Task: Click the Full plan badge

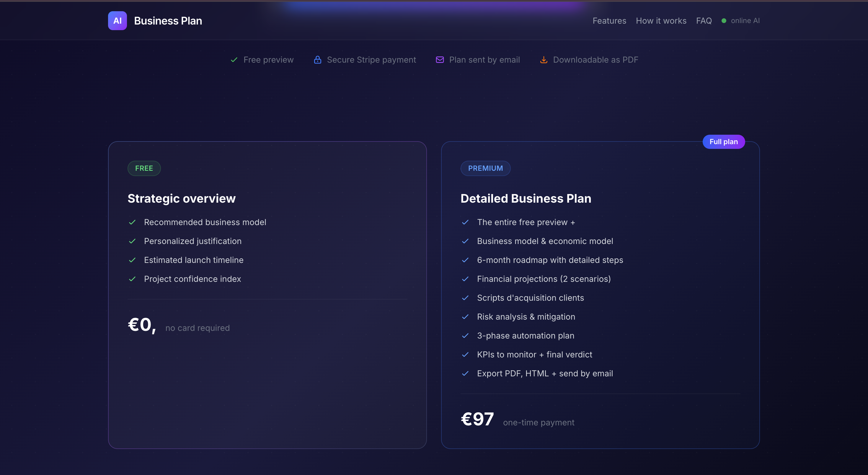Action: (723, 141)
